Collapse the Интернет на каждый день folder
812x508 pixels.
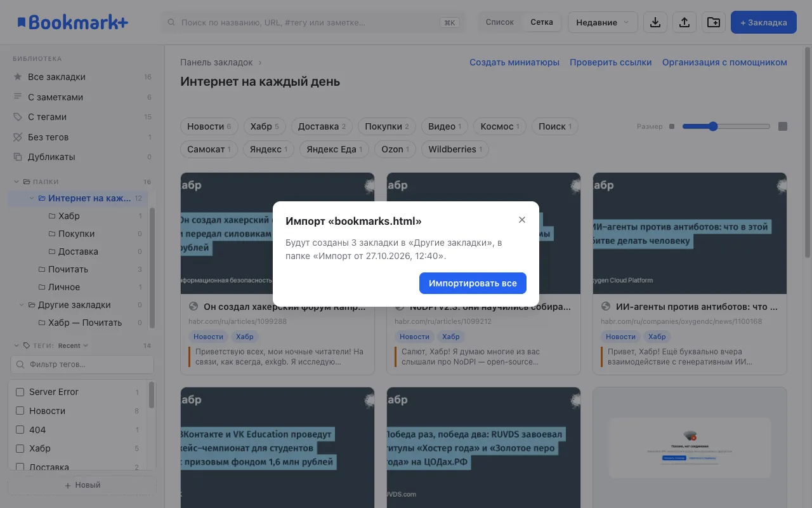point(32,198)
